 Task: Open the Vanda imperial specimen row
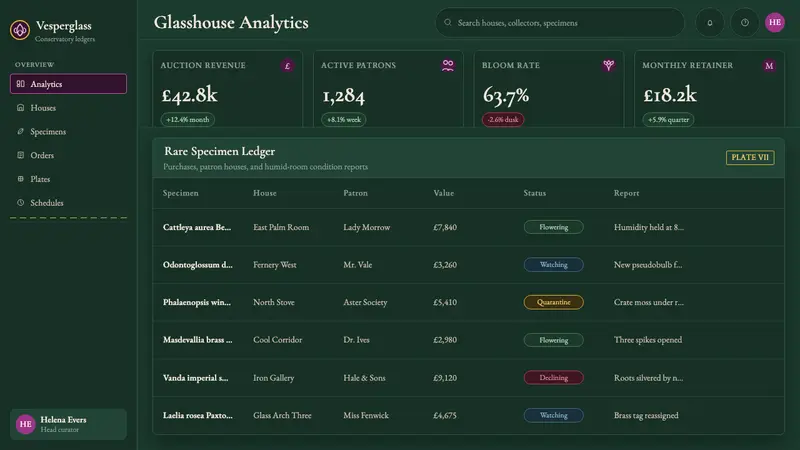point(468,378)
